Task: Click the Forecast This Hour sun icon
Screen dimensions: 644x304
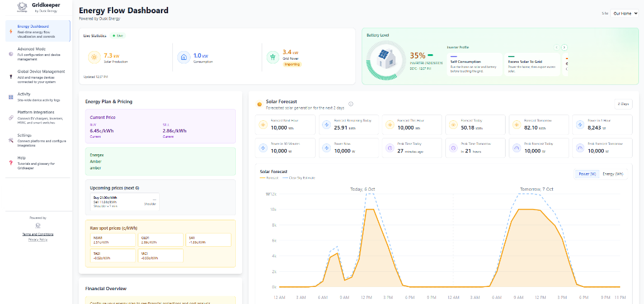Action: click(390, 125)
